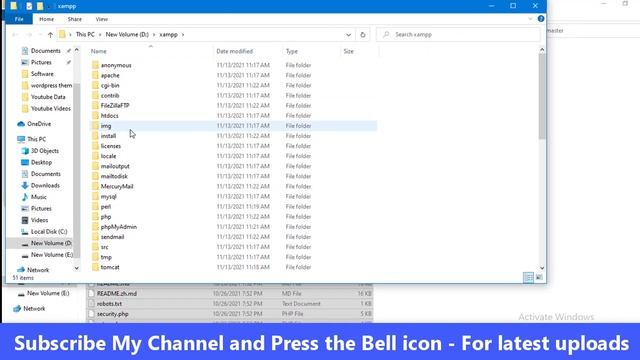Click the Up one level arrow
The image size is (640, 360).
click(x=50, y=35)
